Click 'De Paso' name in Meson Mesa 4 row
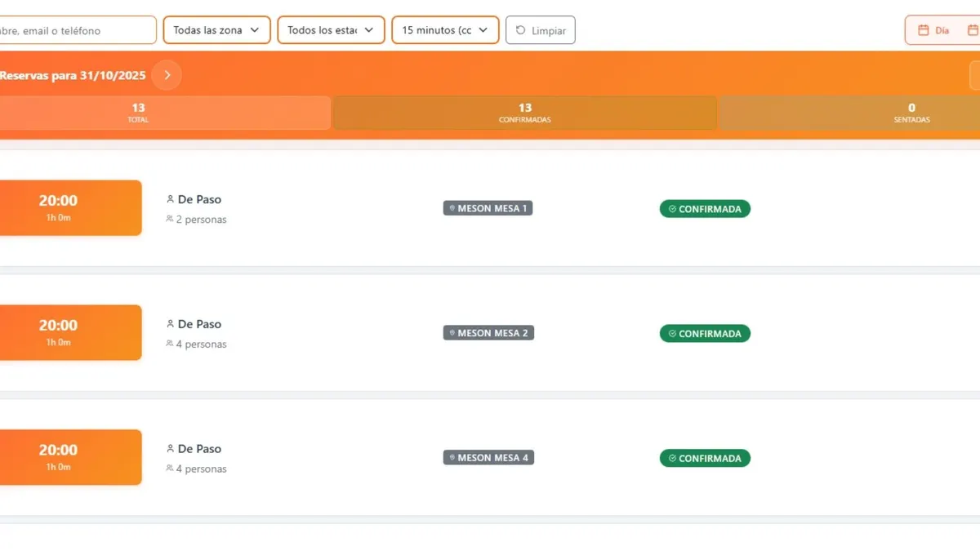Screen dimensions: 980x551 pyautogui.click(x=199, y=449)
